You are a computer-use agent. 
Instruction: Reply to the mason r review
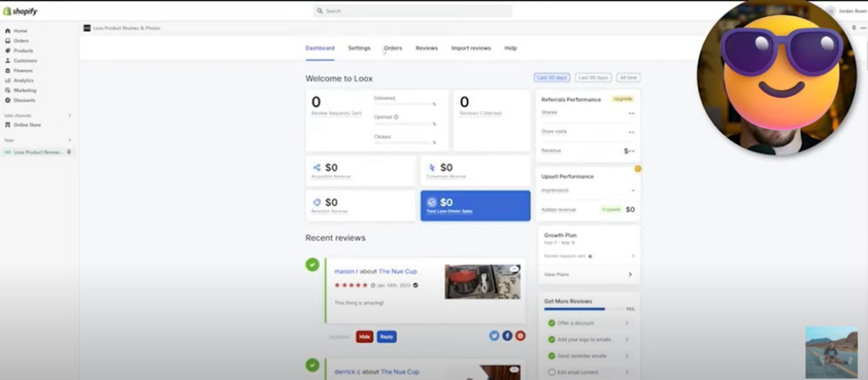point(387,337)
